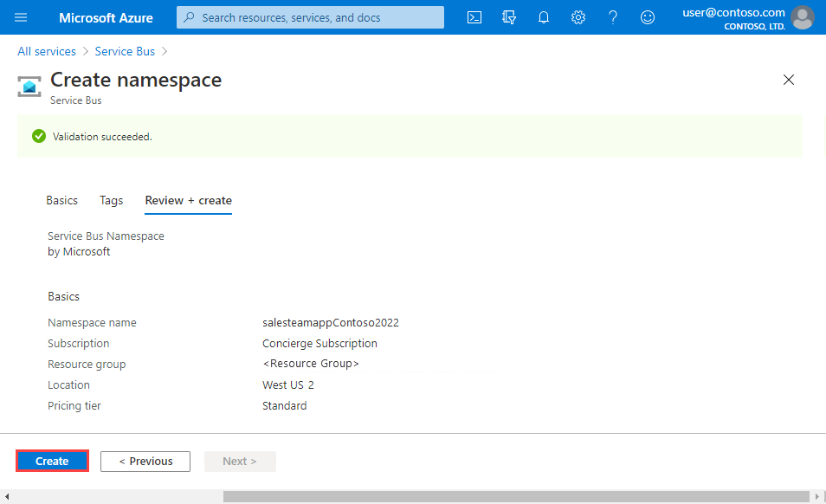Click the Namespace name label

coord(92,323)
